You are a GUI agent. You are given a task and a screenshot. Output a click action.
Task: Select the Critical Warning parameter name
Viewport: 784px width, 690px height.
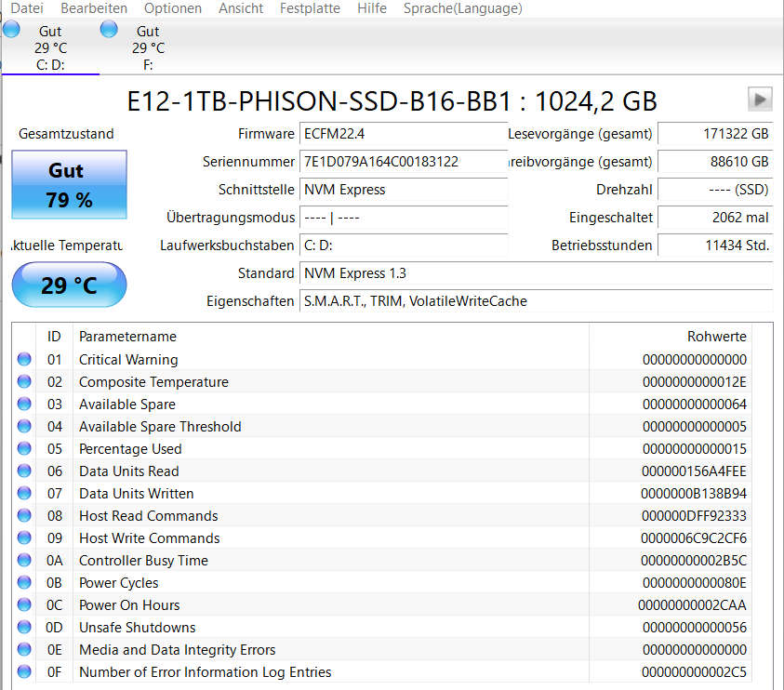(x=128, y=360)
